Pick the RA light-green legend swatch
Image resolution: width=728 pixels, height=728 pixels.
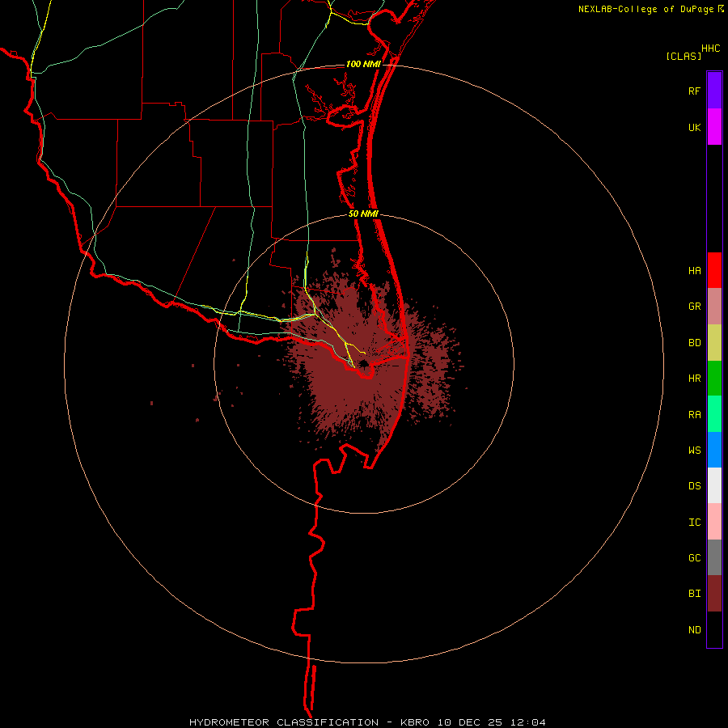[x=714, y=414]
